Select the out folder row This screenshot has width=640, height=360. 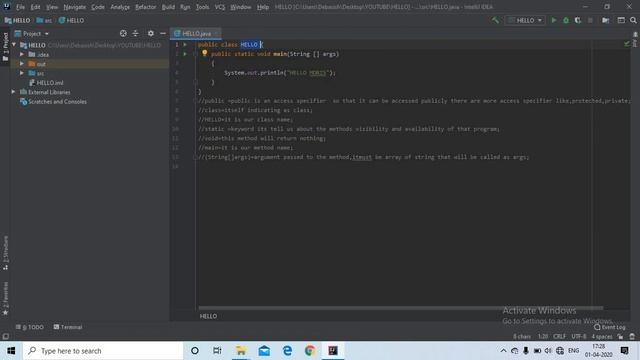[x=90, y=64]
